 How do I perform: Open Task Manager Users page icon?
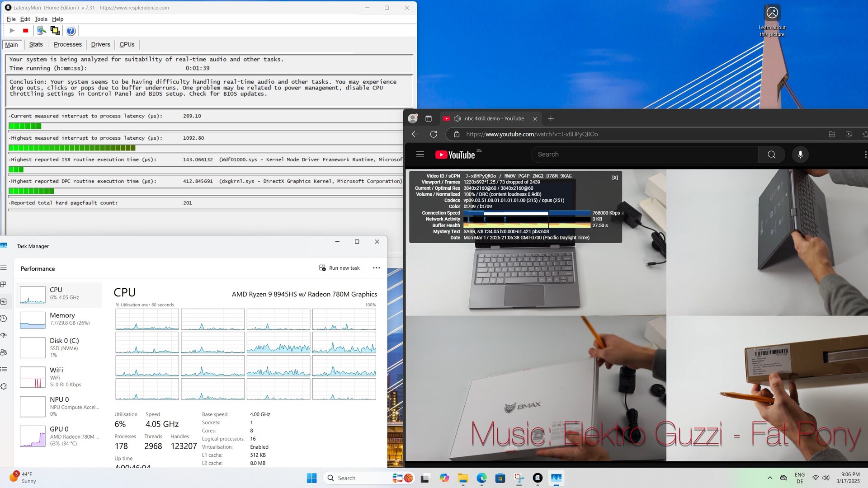point(4,352)
